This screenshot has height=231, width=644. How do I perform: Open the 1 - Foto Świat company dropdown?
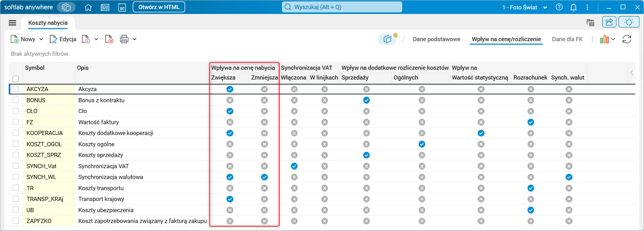tap(524, 7)
